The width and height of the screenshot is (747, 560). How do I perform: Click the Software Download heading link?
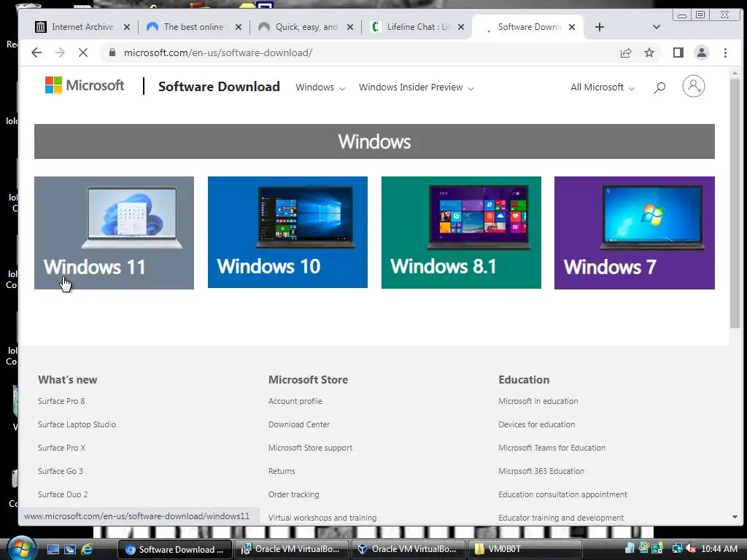(219, 87)
